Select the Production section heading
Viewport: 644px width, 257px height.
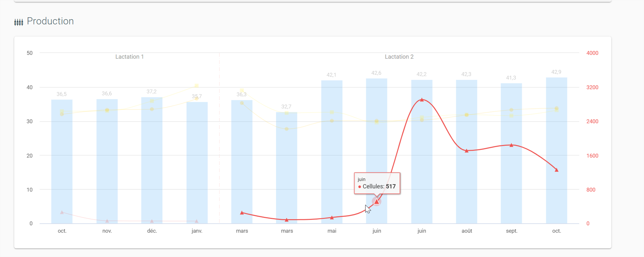click(x=50, y=21)
